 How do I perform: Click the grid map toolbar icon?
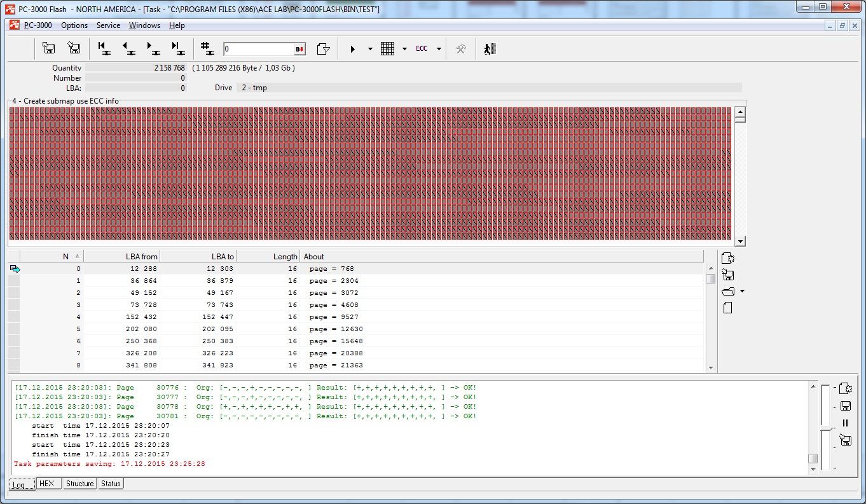387,49
